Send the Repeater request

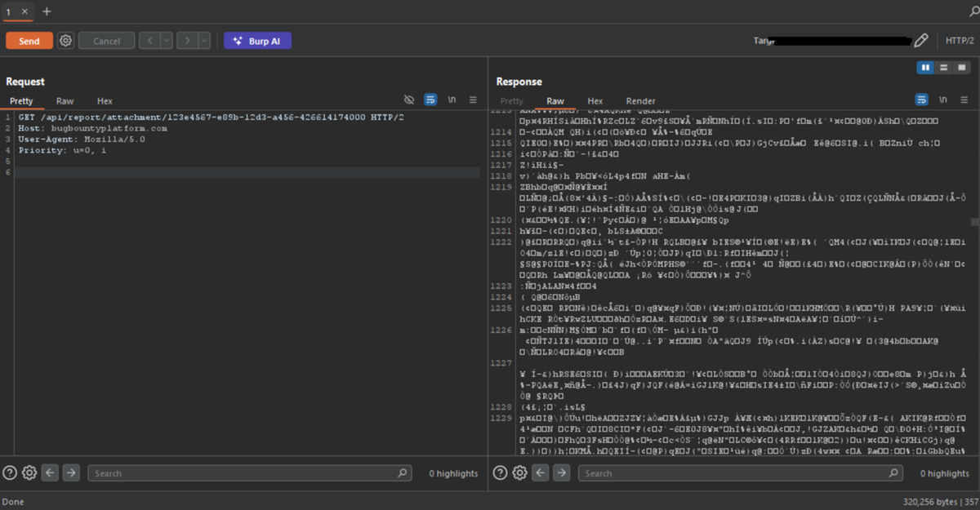coord(29,41)
